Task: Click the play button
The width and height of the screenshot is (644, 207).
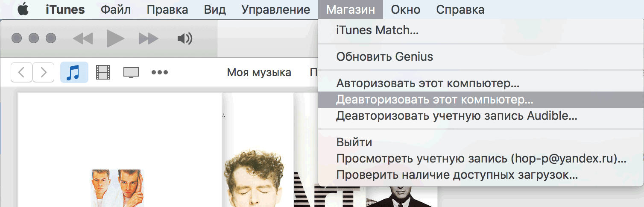Action: pyautogui.click(x=115, y=38)
